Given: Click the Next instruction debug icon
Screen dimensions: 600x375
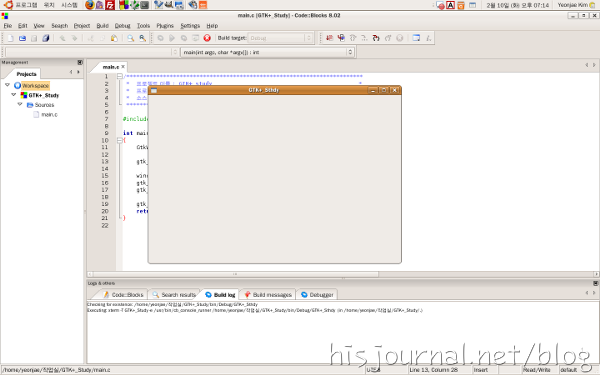Looking at the screenshot, I should click(x=364, y=38).
